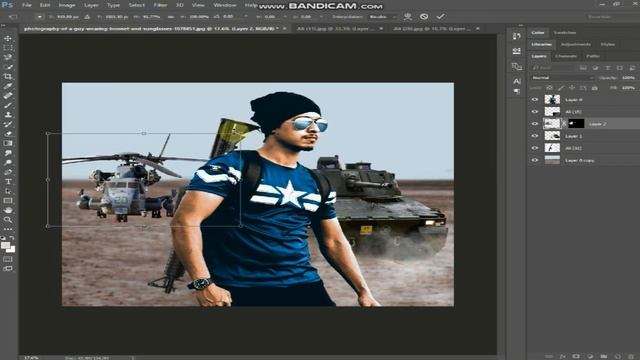Select the Pen tool
The width and height of the screenshot is (640, 360).
click(x=8, y=172)
